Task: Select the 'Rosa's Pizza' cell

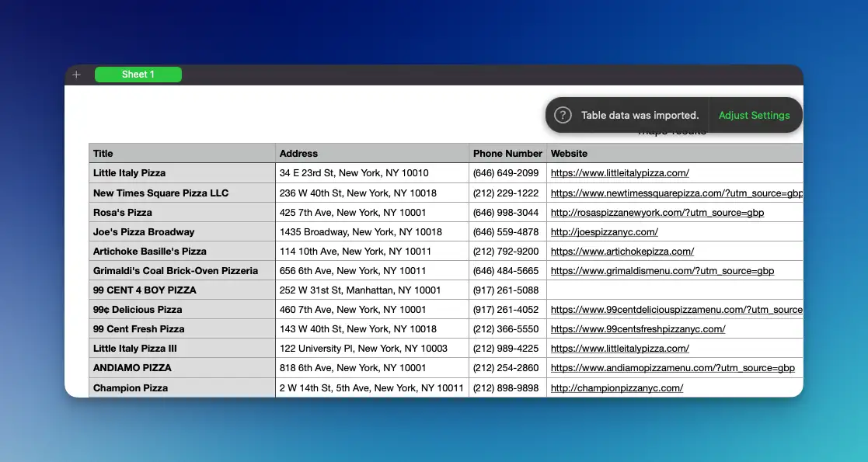Action: click(182, 213)
